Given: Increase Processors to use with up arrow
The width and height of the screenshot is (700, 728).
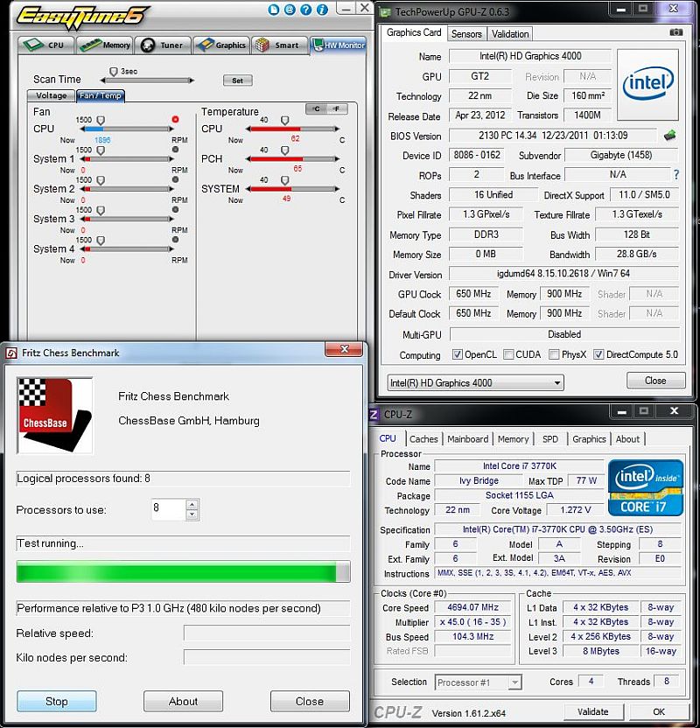Looking at the screenshot, I should coord(192,504).
